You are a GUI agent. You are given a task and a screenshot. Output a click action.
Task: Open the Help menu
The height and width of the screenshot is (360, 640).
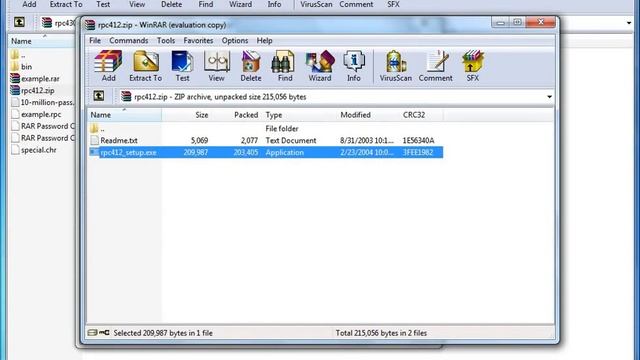(264, 40)
